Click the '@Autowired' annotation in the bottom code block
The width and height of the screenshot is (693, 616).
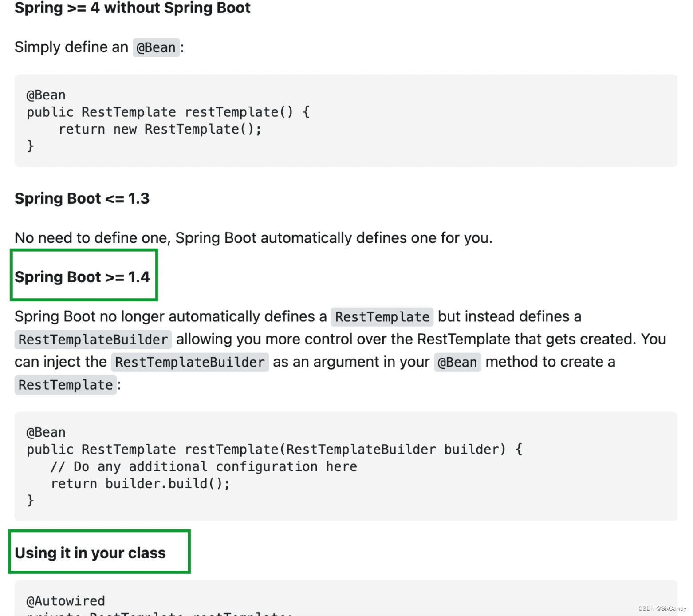coord(65,600)
